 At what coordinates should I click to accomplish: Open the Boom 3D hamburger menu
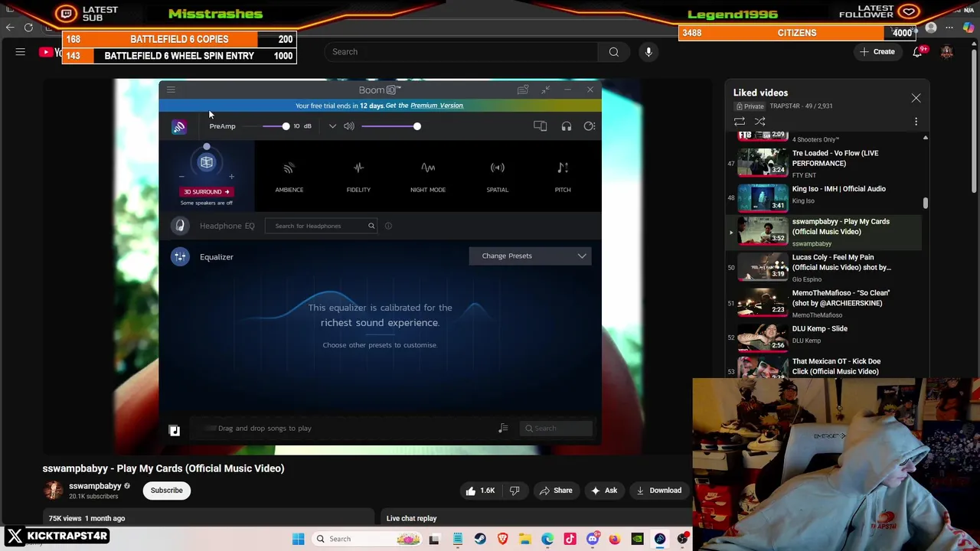pyautogui.click(x=171, y=90)
